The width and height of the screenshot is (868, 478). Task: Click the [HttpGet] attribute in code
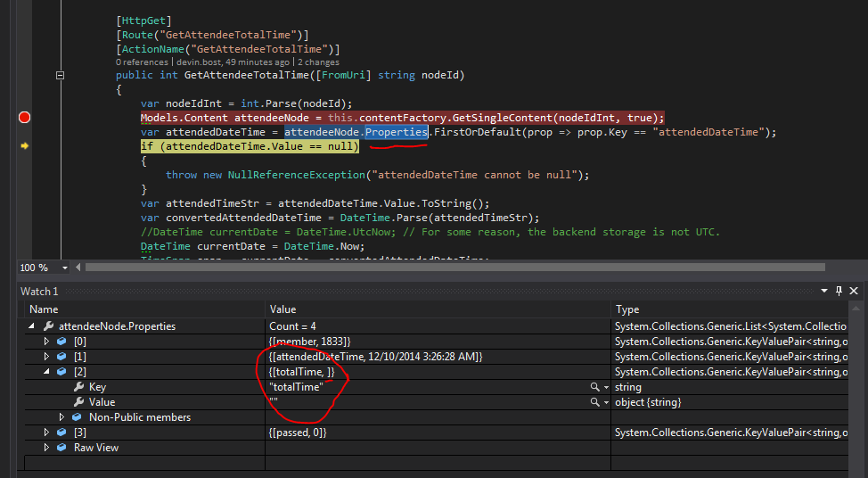coord(143,21)
